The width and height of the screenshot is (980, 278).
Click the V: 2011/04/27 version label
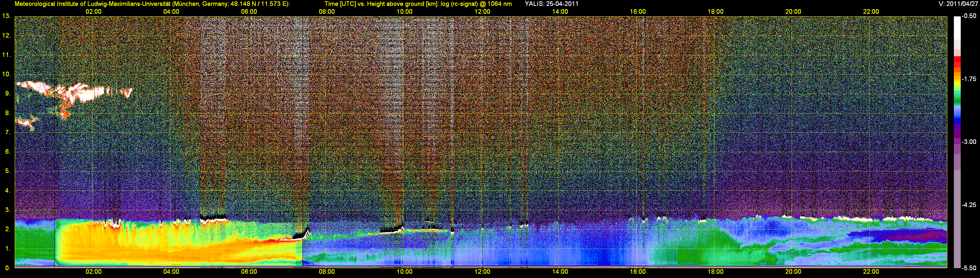tap(957, 4)
